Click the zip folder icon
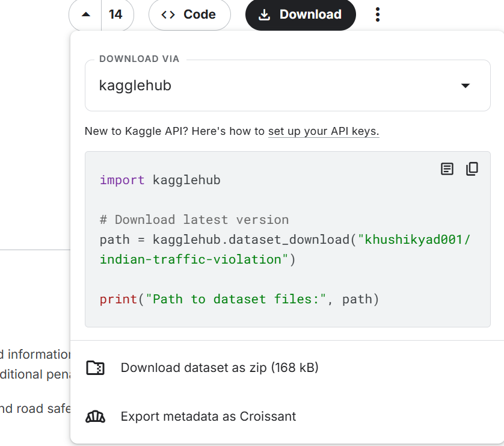 [x=95, y=368]
